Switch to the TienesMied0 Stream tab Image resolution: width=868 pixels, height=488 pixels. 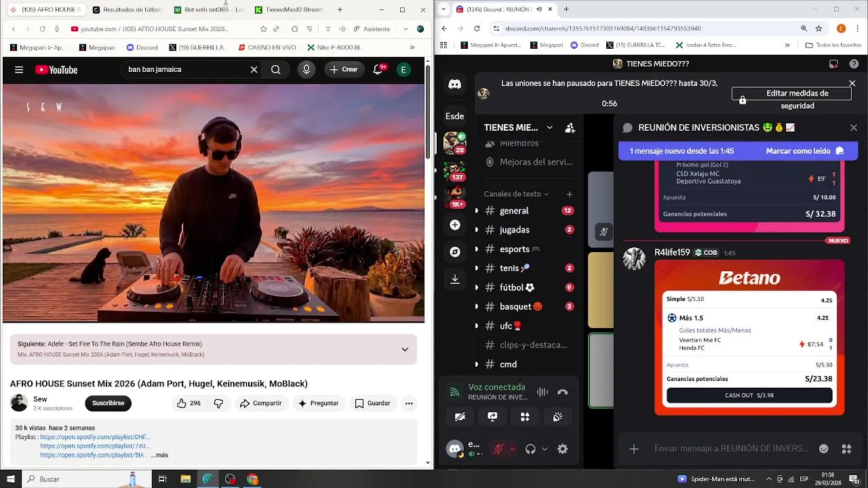(x=290, y=9)
